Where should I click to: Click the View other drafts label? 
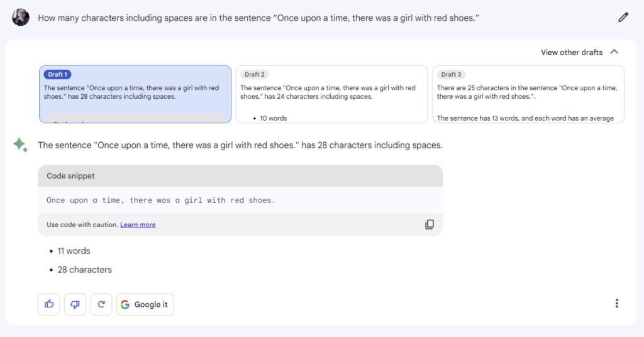coord(571,52)
